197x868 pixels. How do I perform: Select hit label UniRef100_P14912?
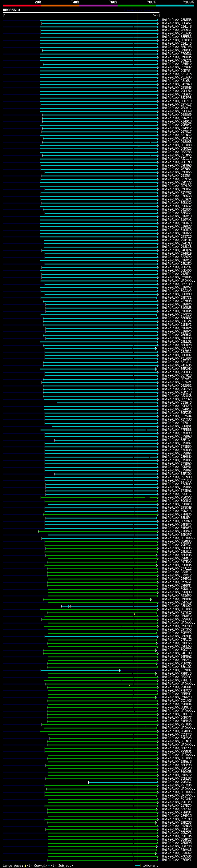(x=176, y=128)
